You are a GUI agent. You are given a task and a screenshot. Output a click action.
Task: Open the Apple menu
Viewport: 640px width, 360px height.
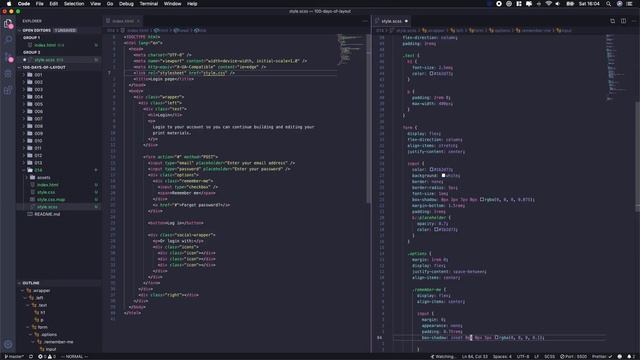(9, 4)
